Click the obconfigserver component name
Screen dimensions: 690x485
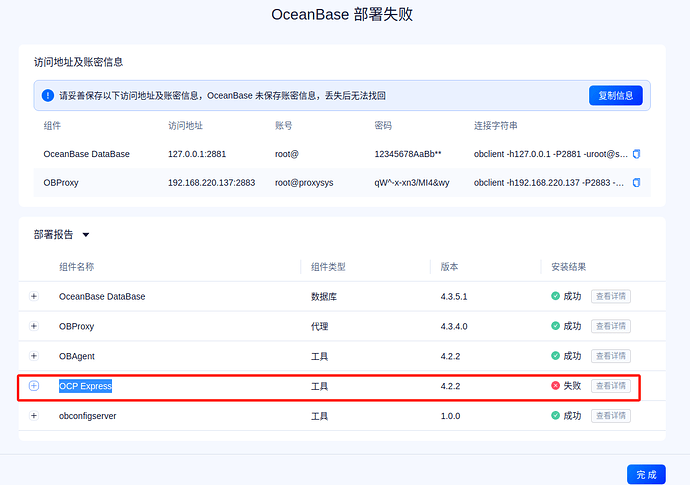(x=88, y=416)
